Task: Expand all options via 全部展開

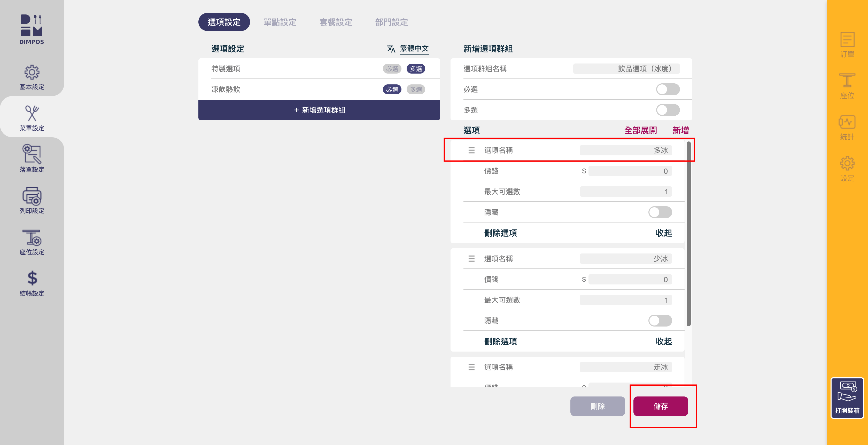Action: (640, 130)
